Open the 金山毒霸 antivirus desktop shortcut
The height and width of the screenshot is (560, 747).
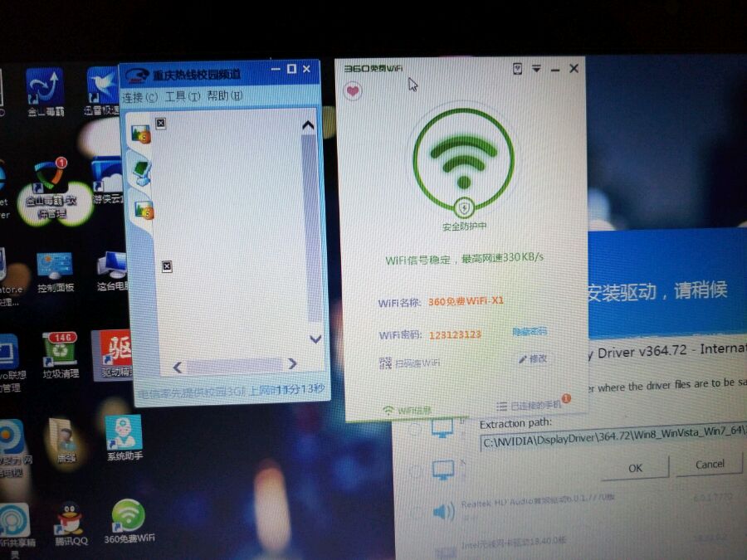click(45, 93)
